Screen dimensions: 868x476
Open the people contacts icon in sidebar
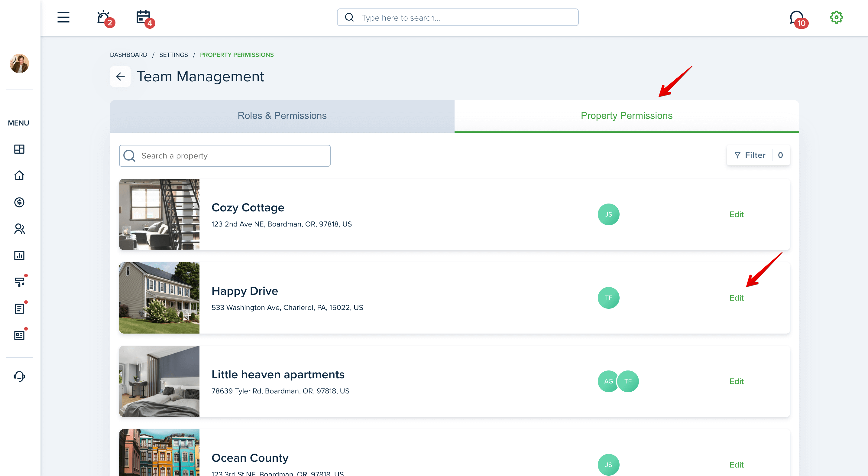point(19,229)
